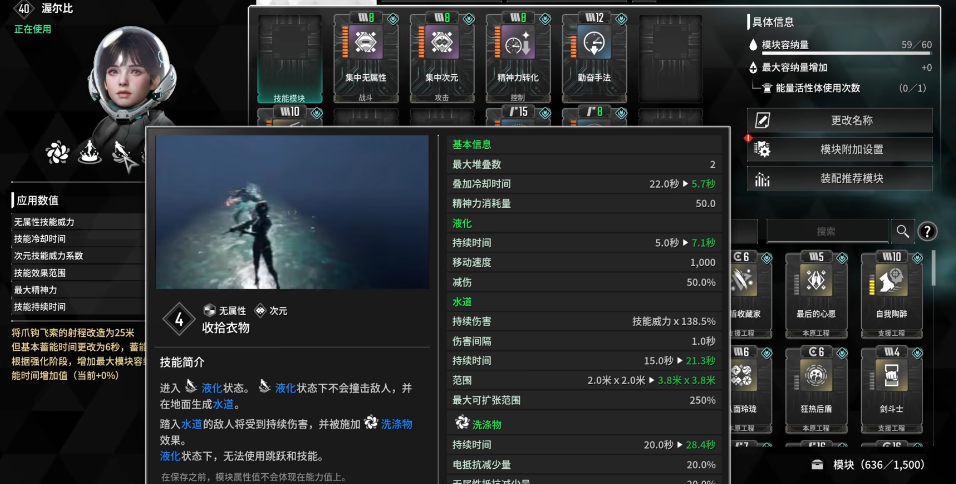Screen dimensions: 956x484
Task: Click the 收拾衣物 skill name
Action: pos(226,327)
